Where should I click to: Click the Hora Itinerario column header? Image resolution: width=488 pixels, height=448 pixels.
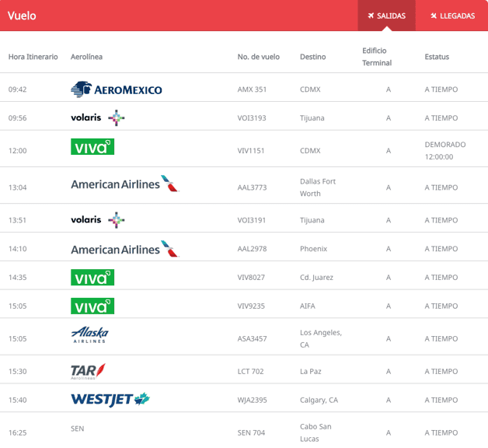(x=33, y=57)
